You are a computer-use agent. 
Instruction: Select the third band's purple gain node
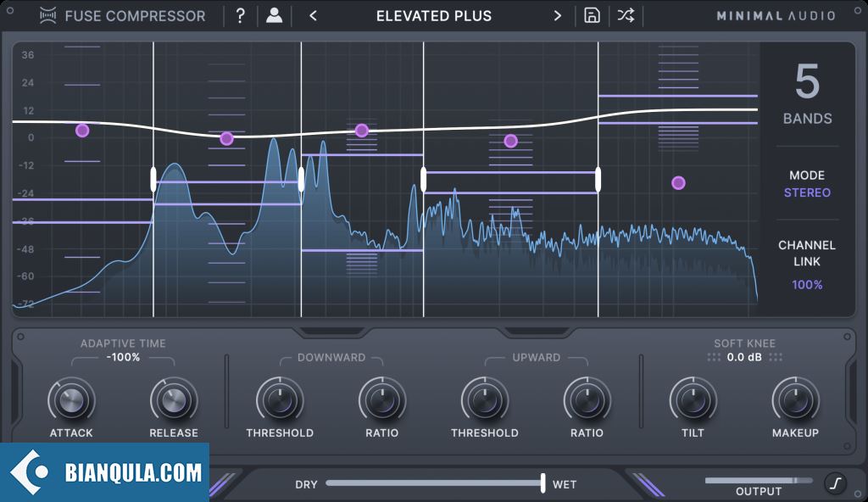point(361,131)
